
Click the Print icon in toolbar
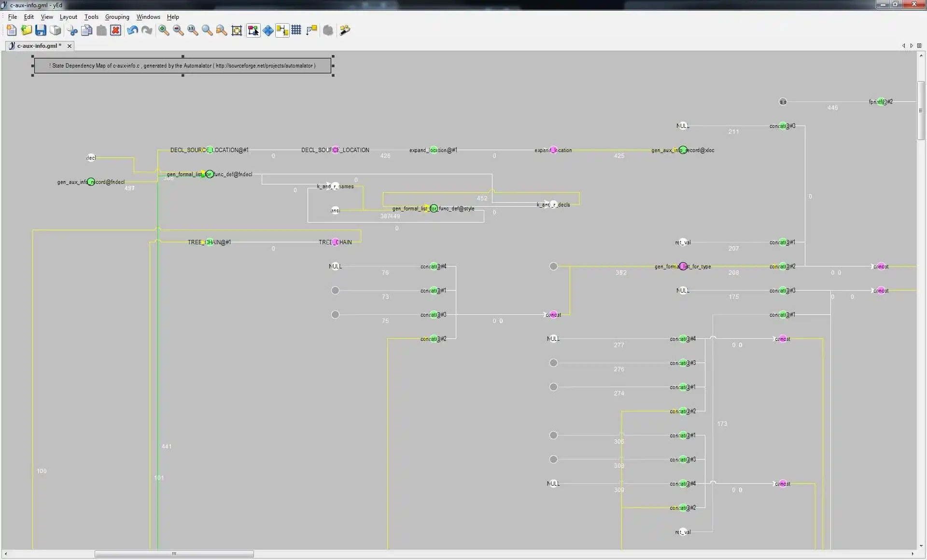56,30
